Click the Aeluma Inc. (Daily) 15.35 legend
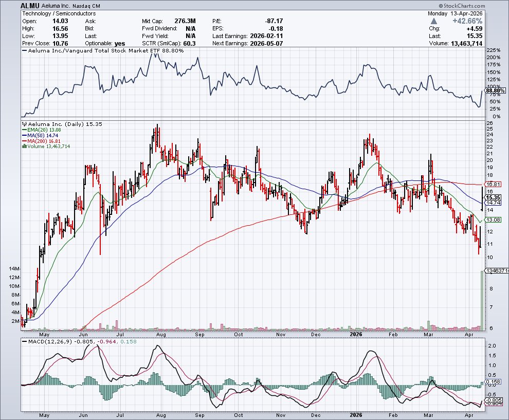This screenshot has height=420, width=509. pos(62,124)
